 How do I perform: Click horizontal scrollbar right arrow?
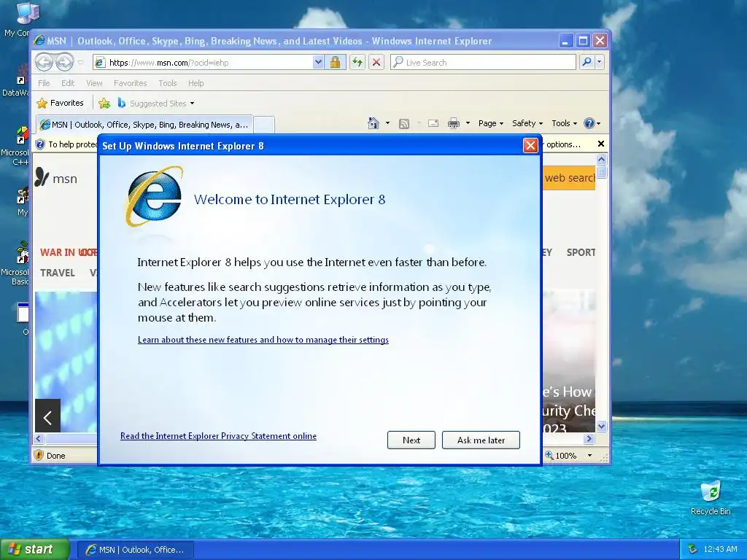[589, 438]
